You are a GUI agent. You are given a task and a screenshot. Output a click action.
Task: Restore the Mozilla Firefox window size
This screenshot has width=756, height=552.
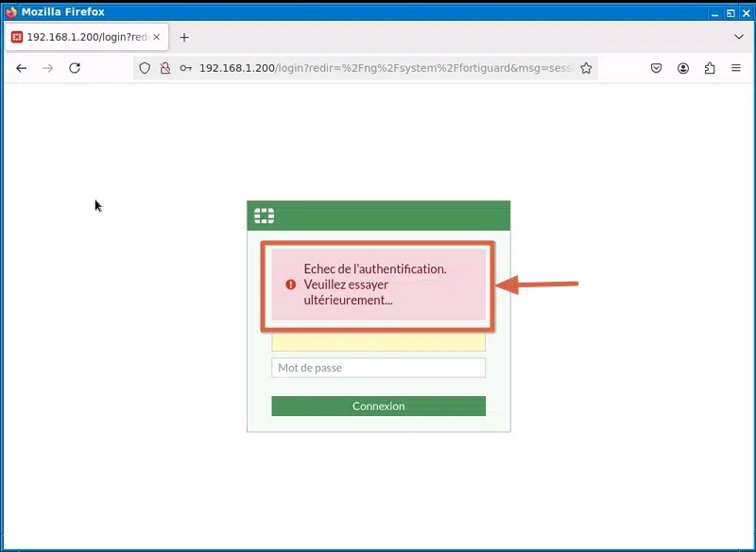pyautogui.click(x=730, y=13)
